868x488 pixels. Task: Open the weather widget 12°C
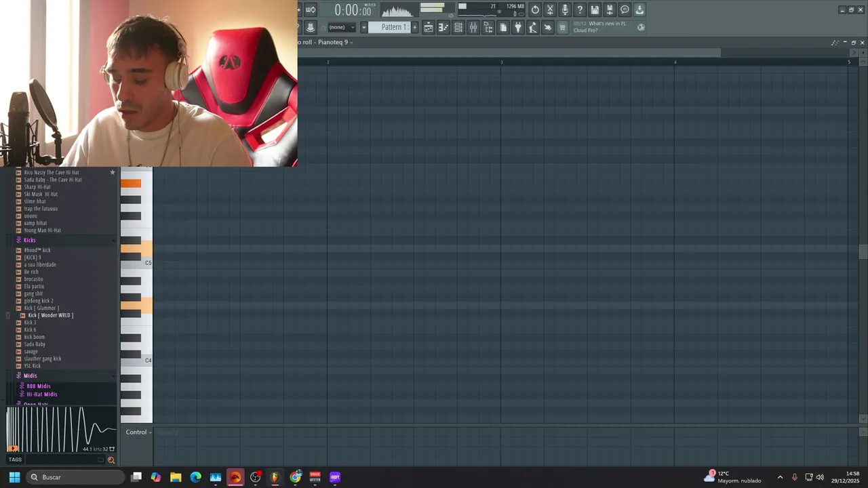[x=732, y=477]
